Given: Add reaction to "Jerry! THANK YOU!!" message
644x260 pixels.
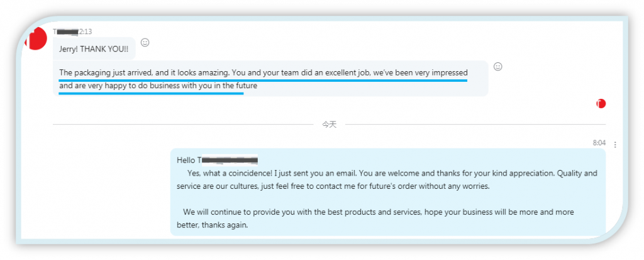Looking at the screenshot, I should [145, 42].
